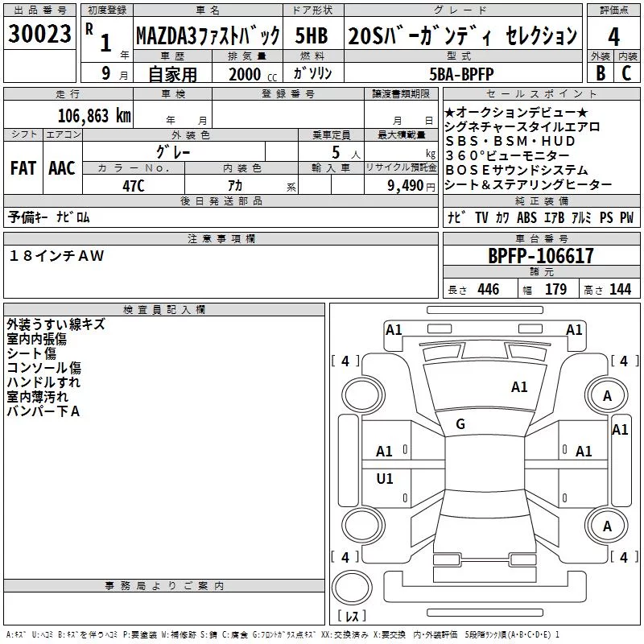Image resolution: width=644 pixels, height=644 pixels.
Task: Select the sales point 360°ビューモニター
Action: 508,155
